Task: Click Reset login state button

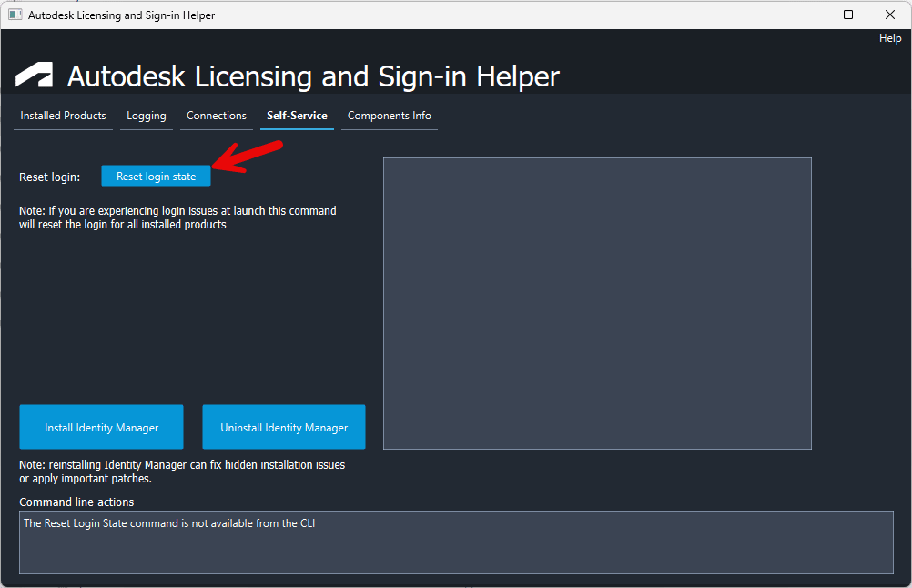Action: 156,177
